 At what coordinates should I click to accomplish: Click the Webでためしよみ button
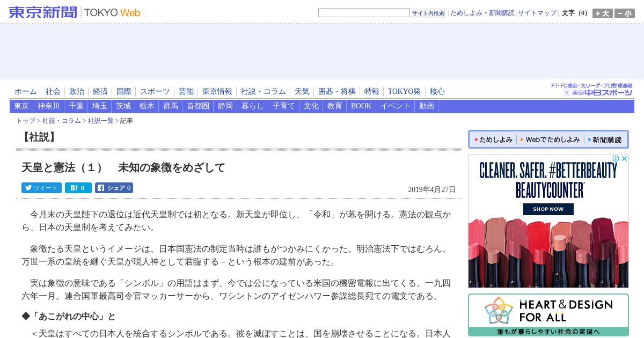tap(550, 139)
